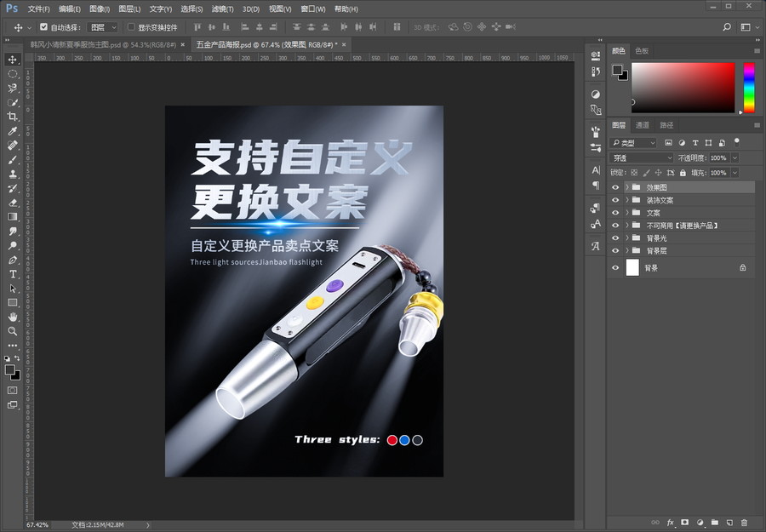Select the Gradient tool
766x532 pixels.
(x=12, y=216)
